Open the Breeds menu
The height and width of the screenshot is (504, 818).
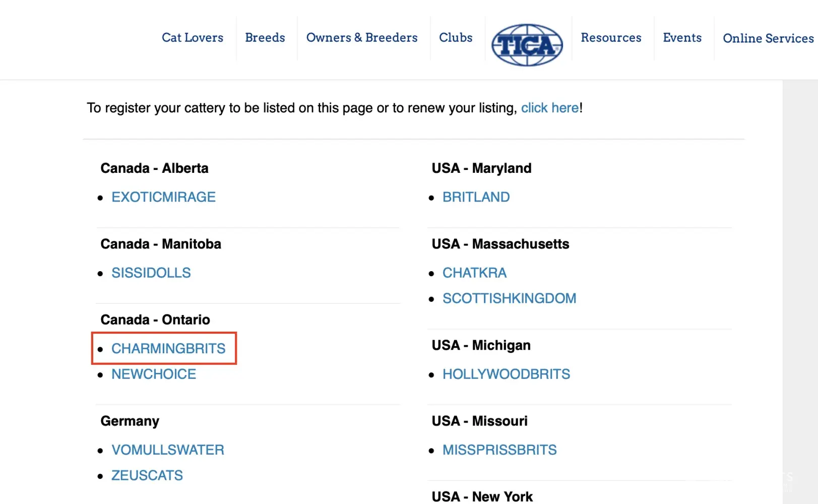[x=265, y=38]
